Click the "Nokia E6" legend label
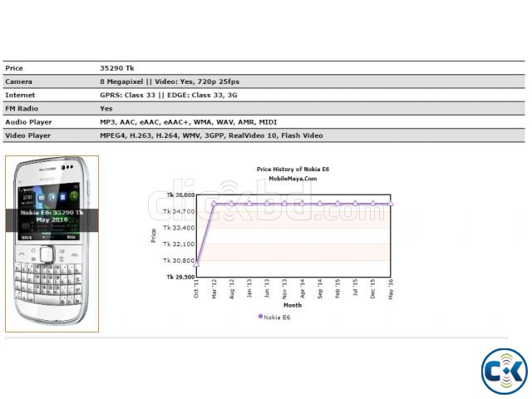 point(277,318)
